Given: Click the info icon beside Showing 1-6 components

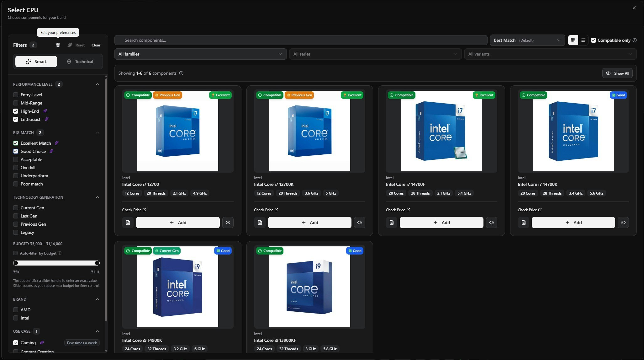Looking at the screenshot, I should coord(181,73).
